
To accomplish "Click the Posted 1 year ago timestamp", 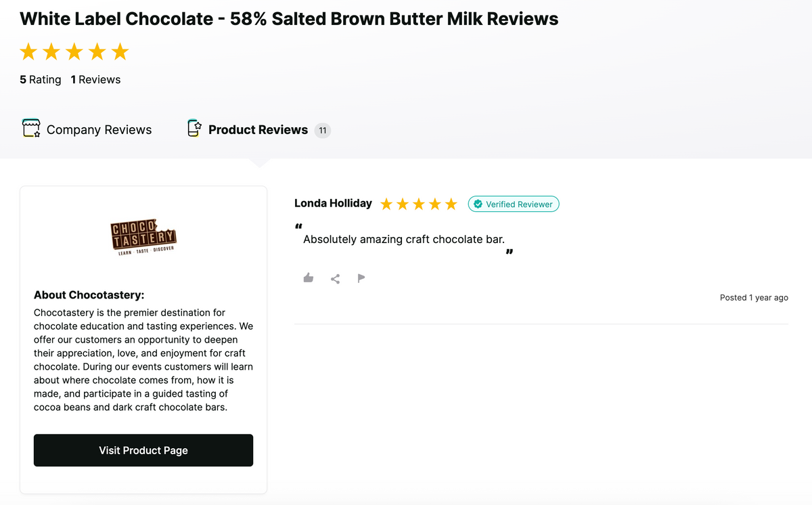I will [x=754, y=297].
